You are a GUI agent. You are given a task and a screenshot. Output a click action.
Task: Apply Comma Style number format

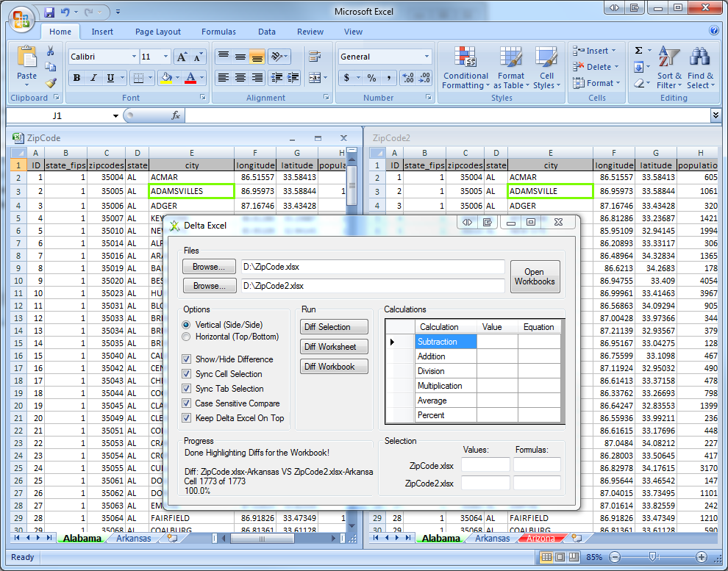[388, 78]
